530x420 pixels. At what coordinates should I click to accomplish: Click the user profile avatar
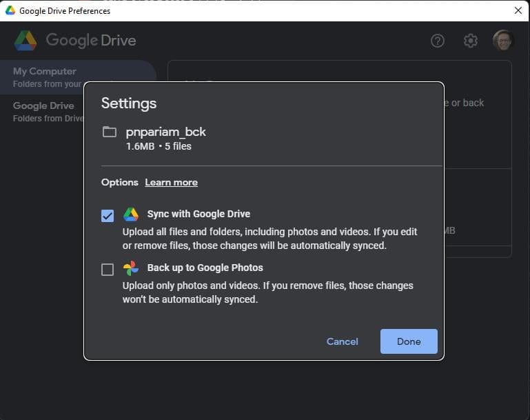click(503, 41)
